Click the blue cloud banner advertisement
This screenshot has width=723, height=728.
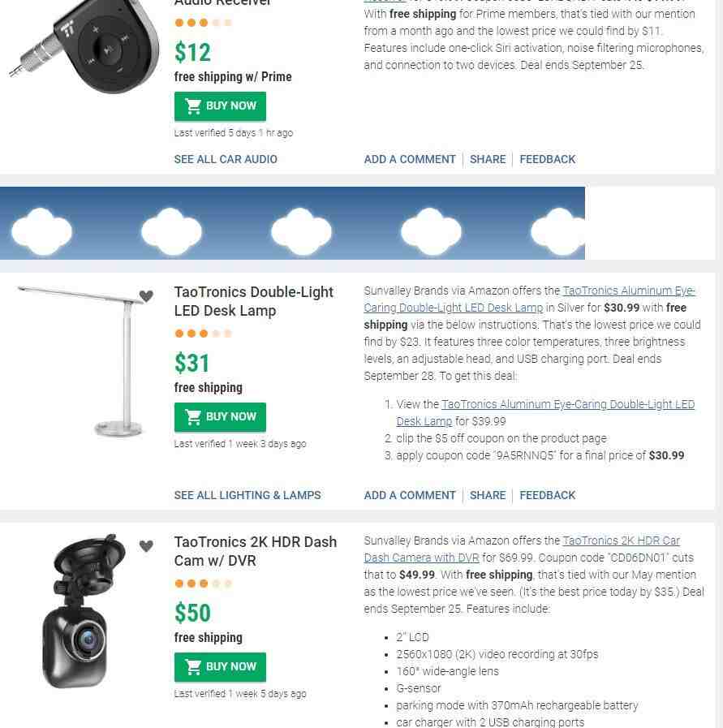292,223
